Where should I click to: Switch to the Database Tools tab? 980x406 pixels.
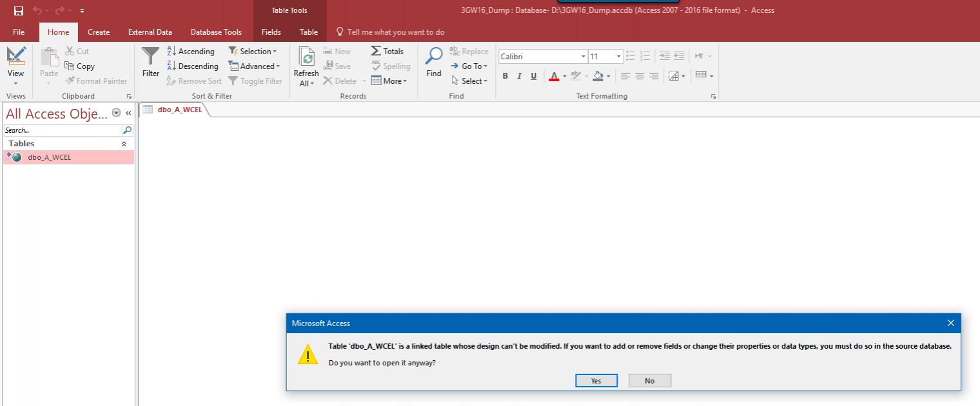(216, 32)
